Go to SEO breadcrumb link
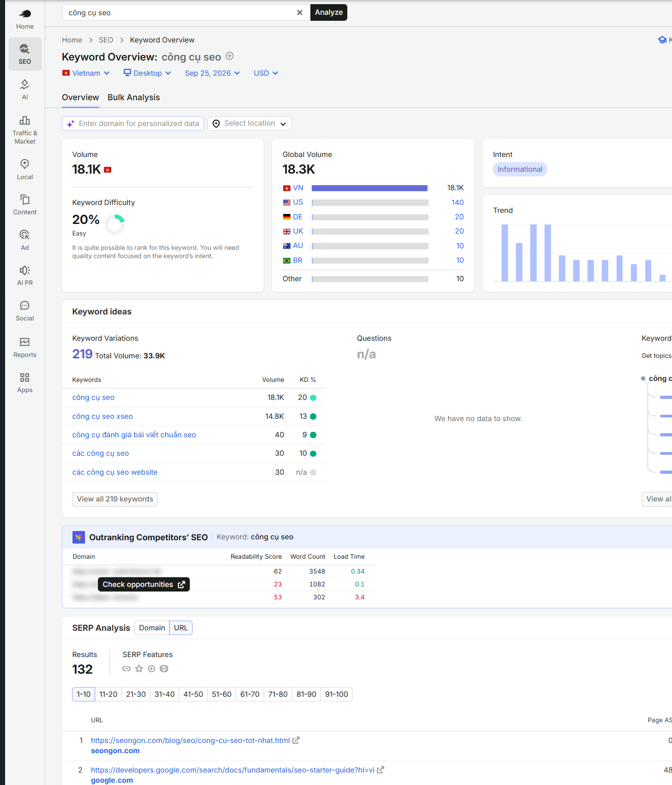The width and height of the screenshot is (672, 785). (106, 40)
